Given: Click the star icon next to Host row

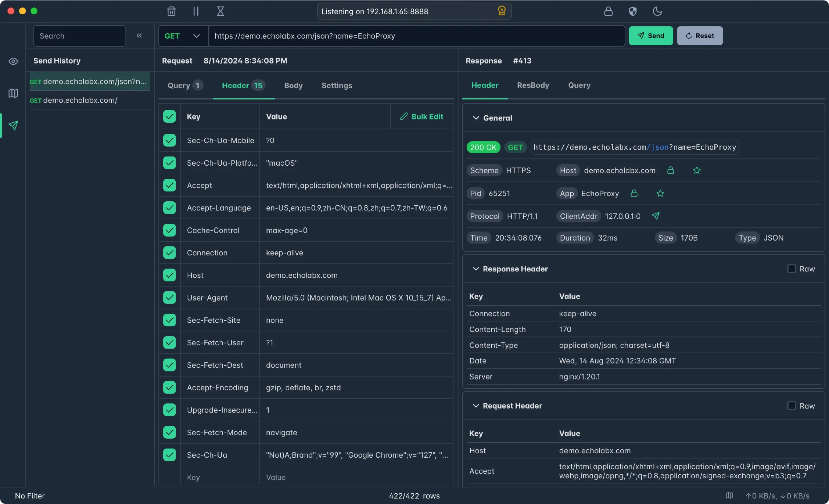Looking at the screenshot, I should [697, 170].
